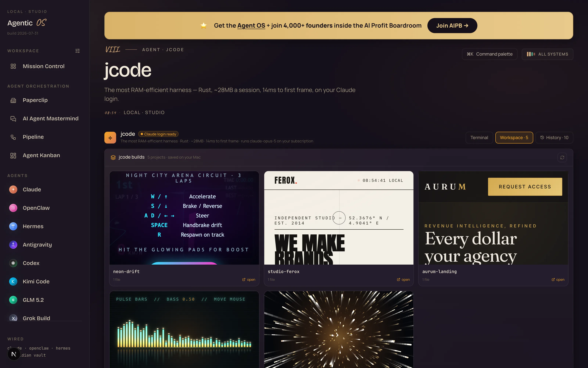
Task: Select the Claude agent label
Action: point(32,189)
